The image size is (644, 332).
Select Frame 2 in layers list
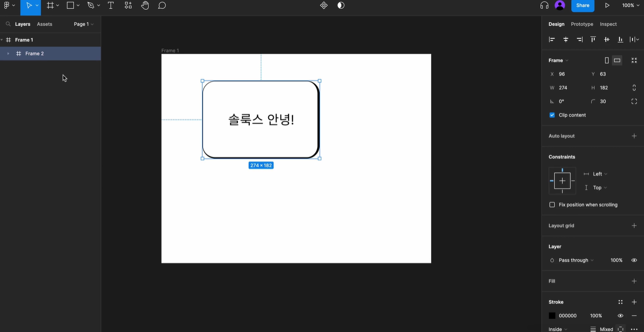pyautogui.click(x=50, y=53)
